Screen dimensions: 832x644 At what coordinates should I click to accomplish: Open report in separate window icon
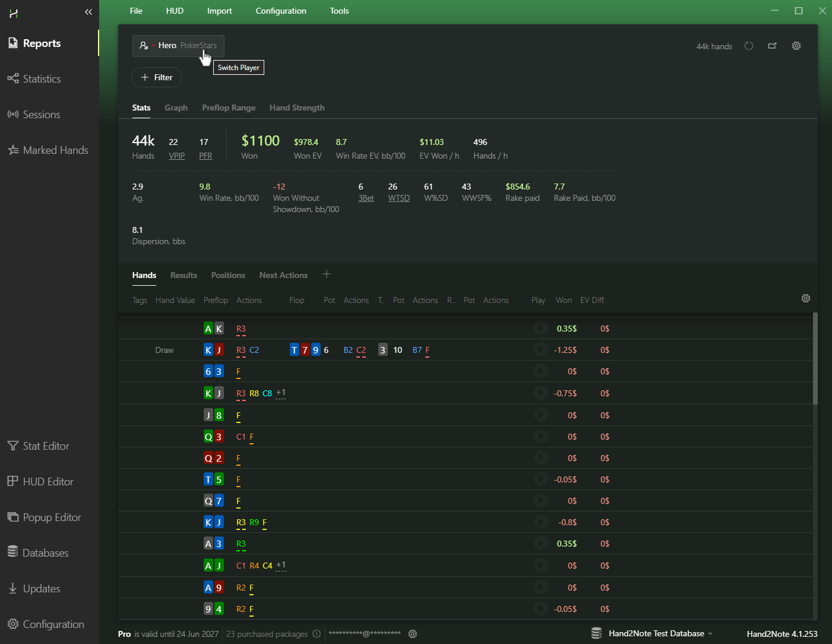(x=772, y=46)
